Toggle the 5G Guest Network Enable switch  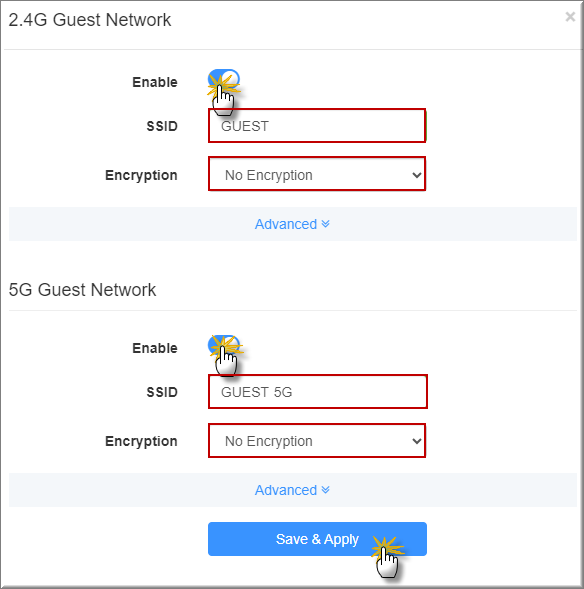pos(224,345)
